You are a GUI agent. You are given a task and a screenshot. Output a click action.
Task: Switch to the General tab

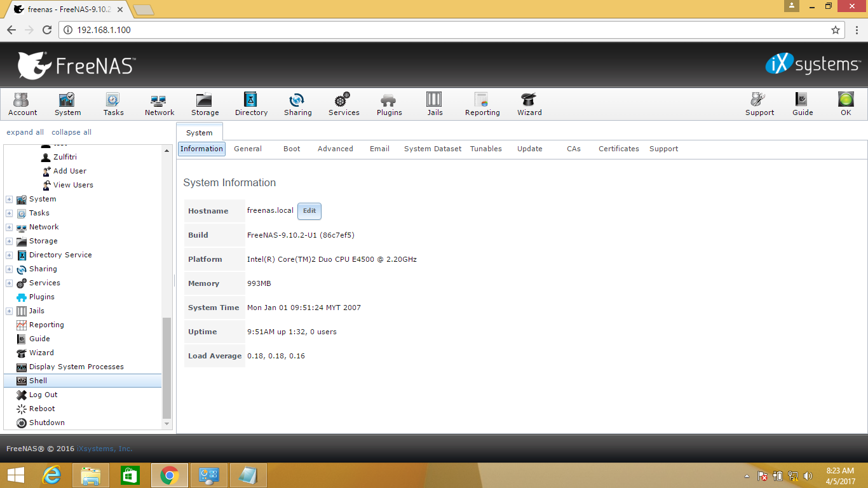tap(248, 149)
